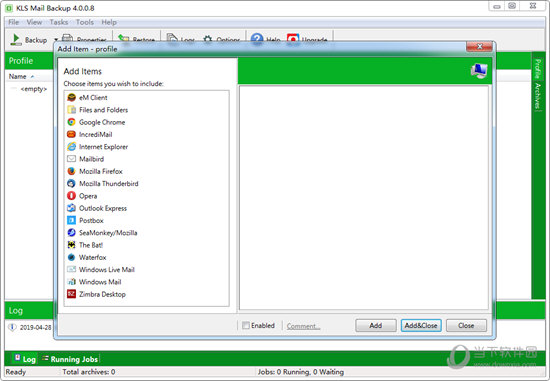Screen dimensions: 550x381
Task: Click the Logs toolbar icon
Action: [x=172, y=38]
